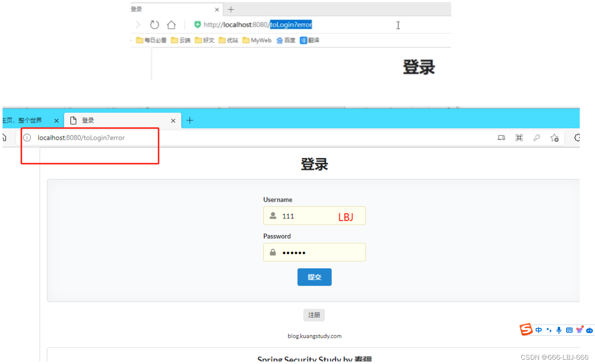Click 登录 heading on lower page
The height and width of the screenshot is (364, 595).
coord(314,164)
